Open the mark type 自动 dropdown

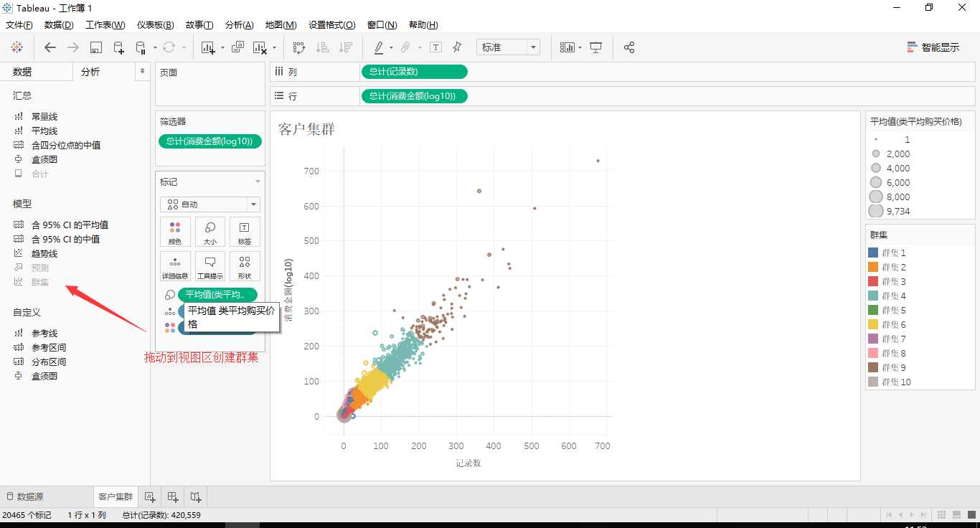[210, 204]
